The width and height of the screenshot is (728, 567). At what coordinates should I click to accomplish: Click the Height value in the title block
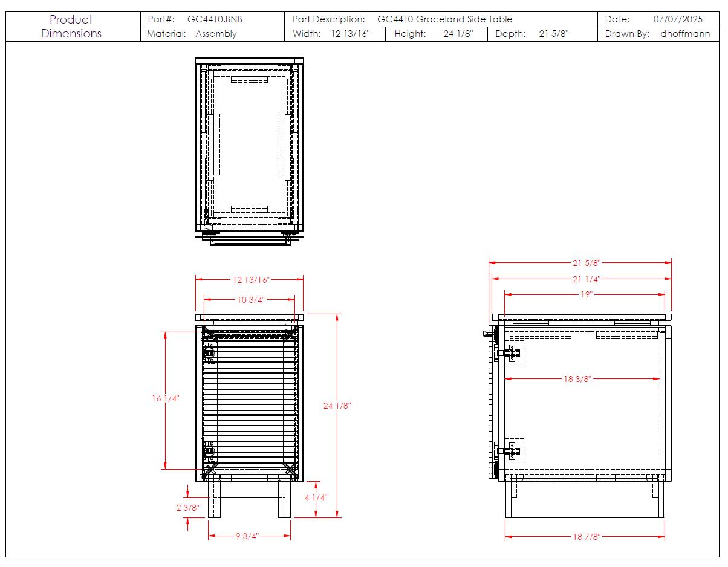click(458, 34)
